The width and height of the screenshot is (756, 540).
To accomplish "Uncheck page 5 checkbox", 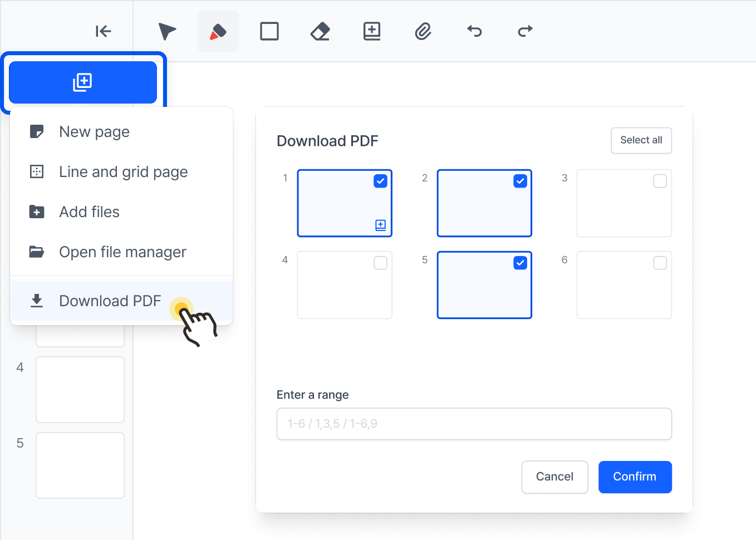I will [x=521, y=263].
